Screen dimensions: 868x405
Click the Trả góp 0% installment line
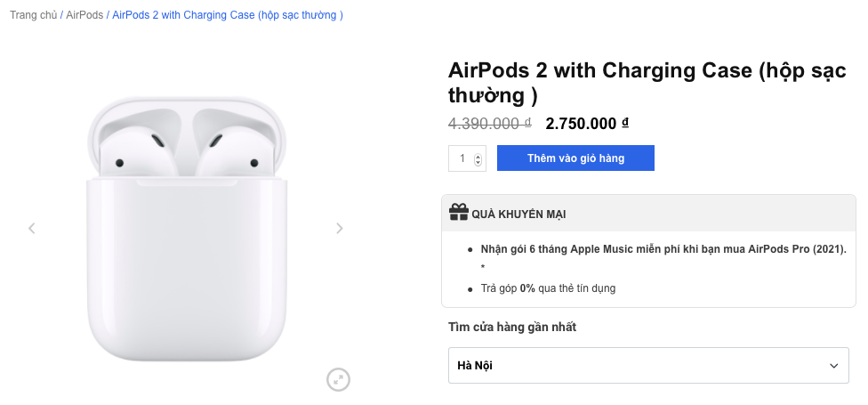pyautogui.click(x=548, y=288)
